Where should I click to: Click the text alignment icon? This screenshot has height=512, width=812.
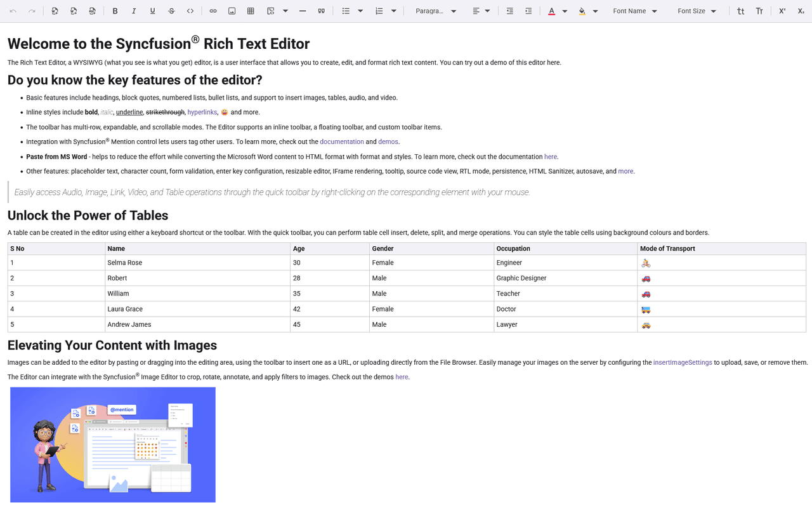(476, 11)
